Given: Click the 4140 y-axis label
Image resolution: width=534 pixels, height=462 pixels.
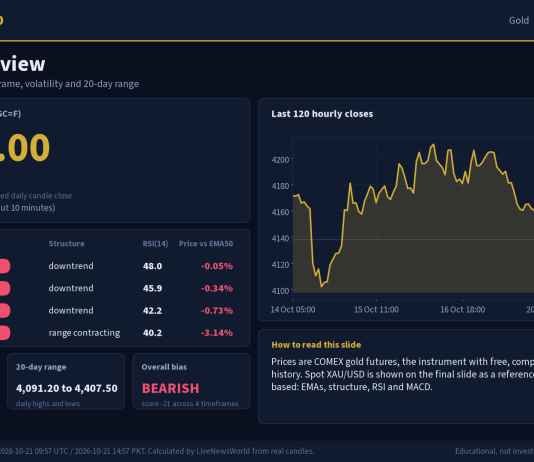Looking at the screenshot, I should 280,238.
